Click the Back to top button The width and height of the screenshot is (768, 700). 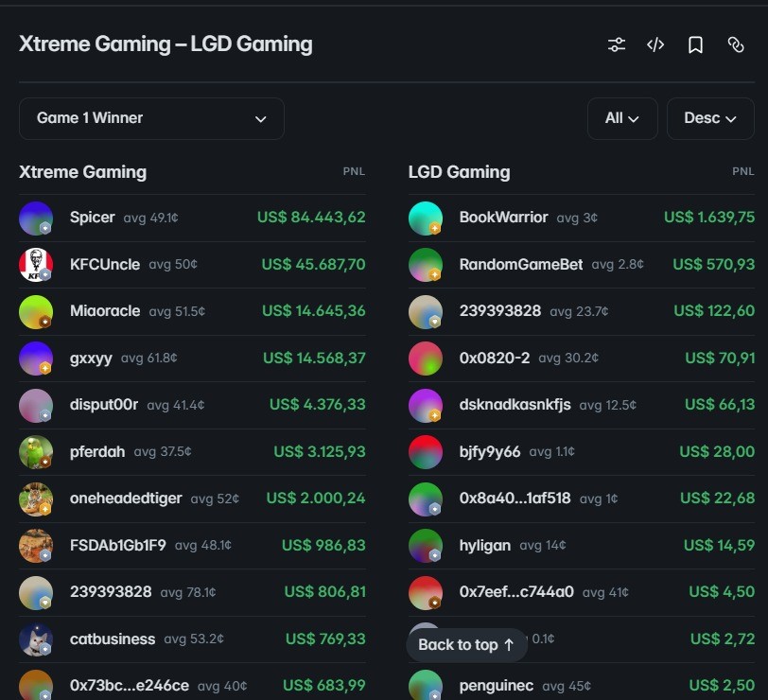coord(466,644)
